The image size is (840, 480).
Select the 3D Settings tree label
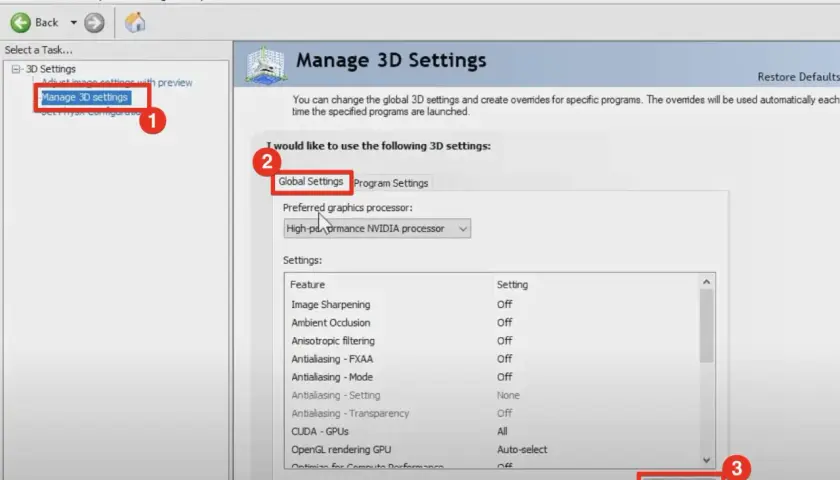pyautogui.click(x=51, y=69)
